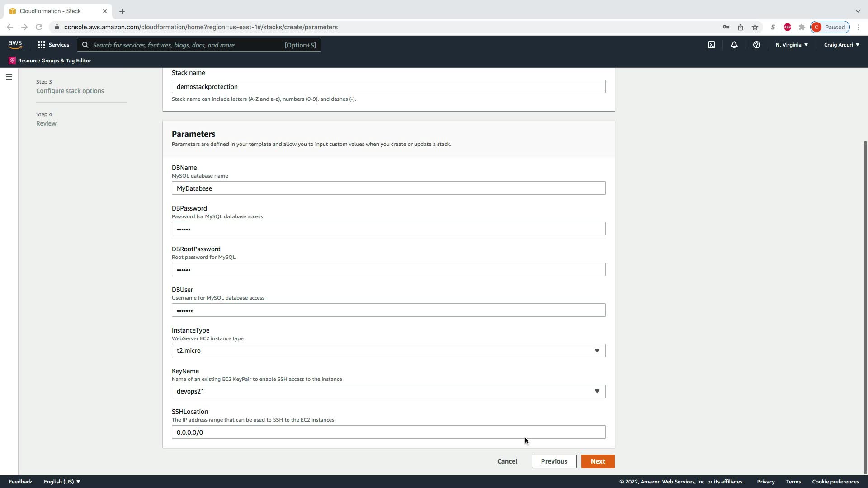
Task: Click the Cancel button
Action: tap(507, 461)
